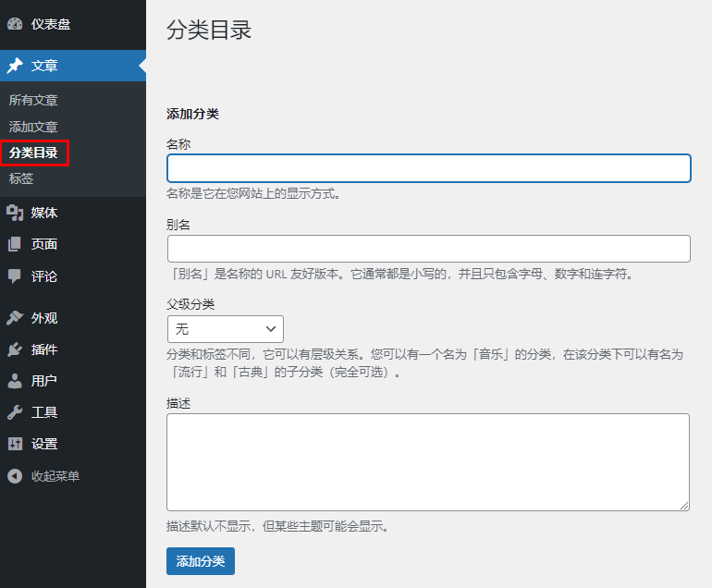
Task: Focus the 名称 text field
Action: click(x=428, y=168)
